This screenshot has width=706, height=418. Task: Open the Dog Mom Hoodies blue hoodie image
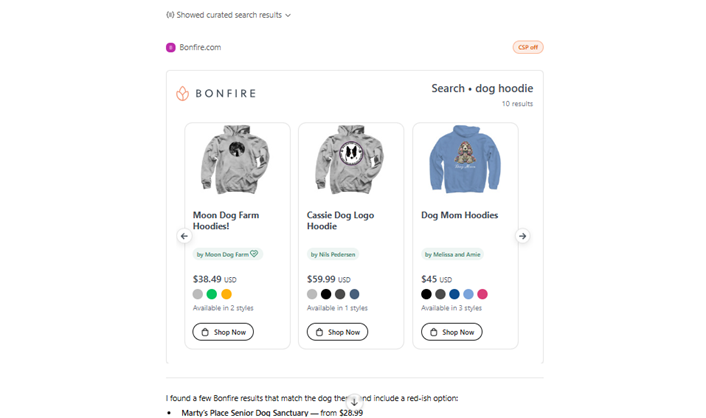click(465, 159)
